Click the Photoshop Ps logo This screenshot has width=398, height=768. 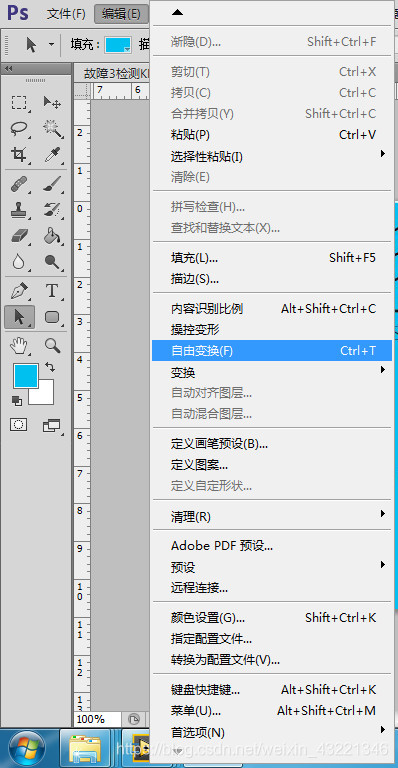[x=18, y=13]
